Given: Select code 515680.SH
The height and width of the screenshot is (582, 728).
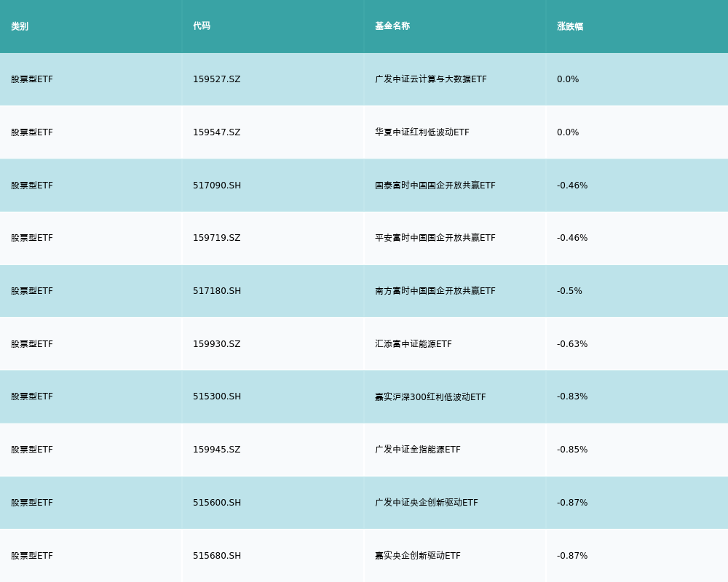Looking at the screenshot, I should 217,556.
